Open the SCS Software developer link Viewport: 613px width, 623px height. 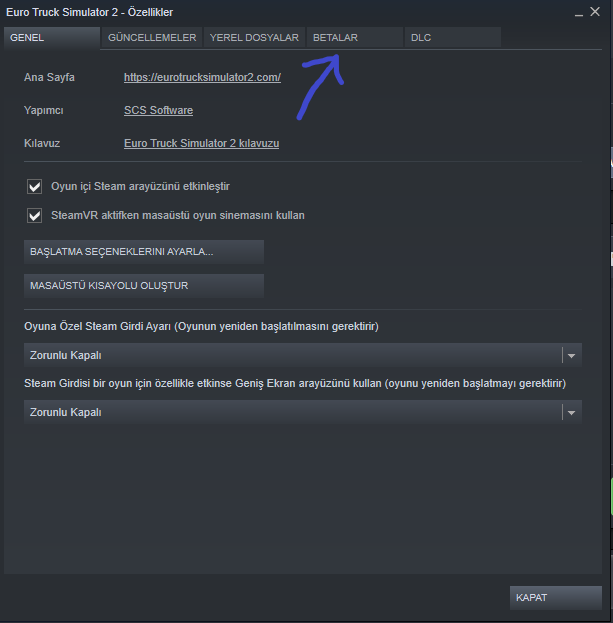coord(158,110)
